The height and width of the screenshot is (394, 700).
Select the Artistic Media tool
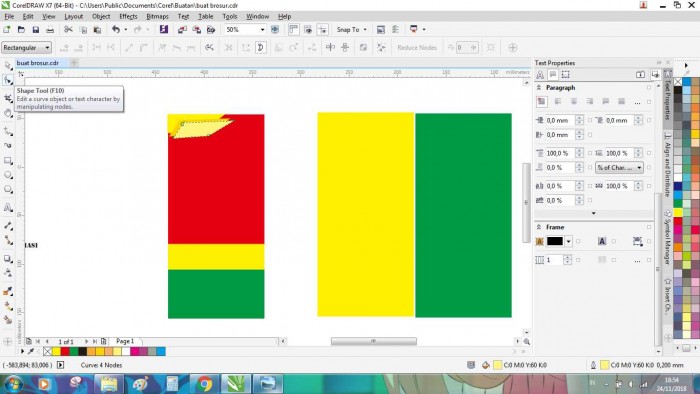pyautogui.click(x=8, y=145)
